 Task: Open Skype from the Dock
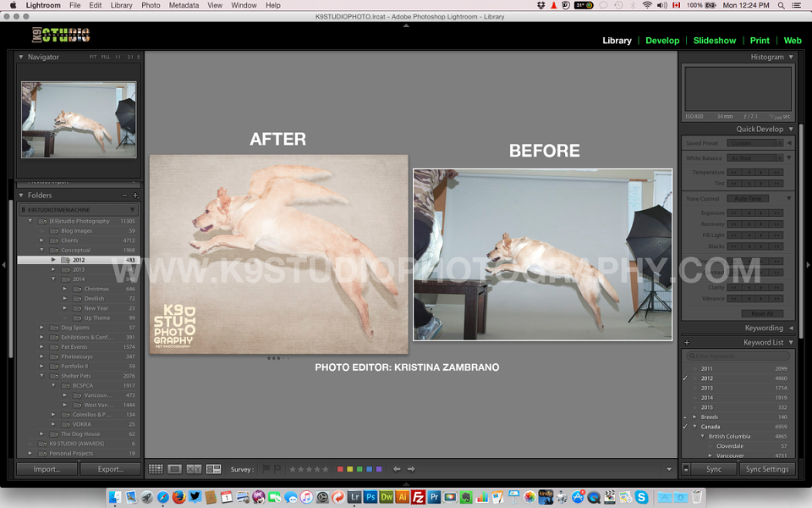point(642,497)
